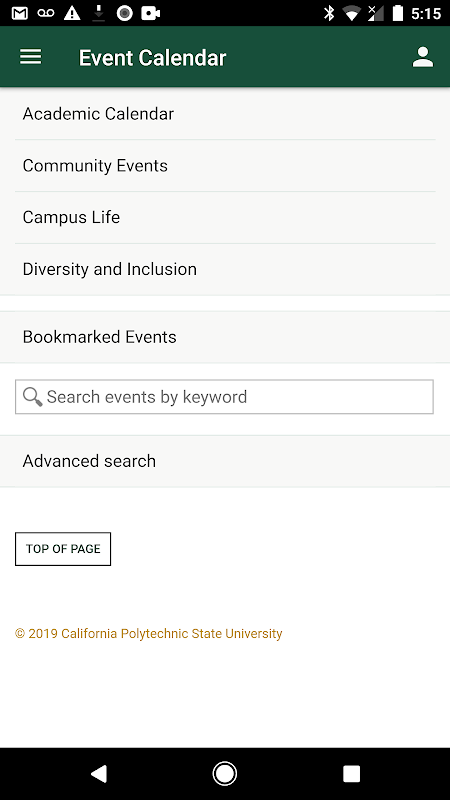View Bookmarked Events
450x800 pixels.
(x=225, y=337)
